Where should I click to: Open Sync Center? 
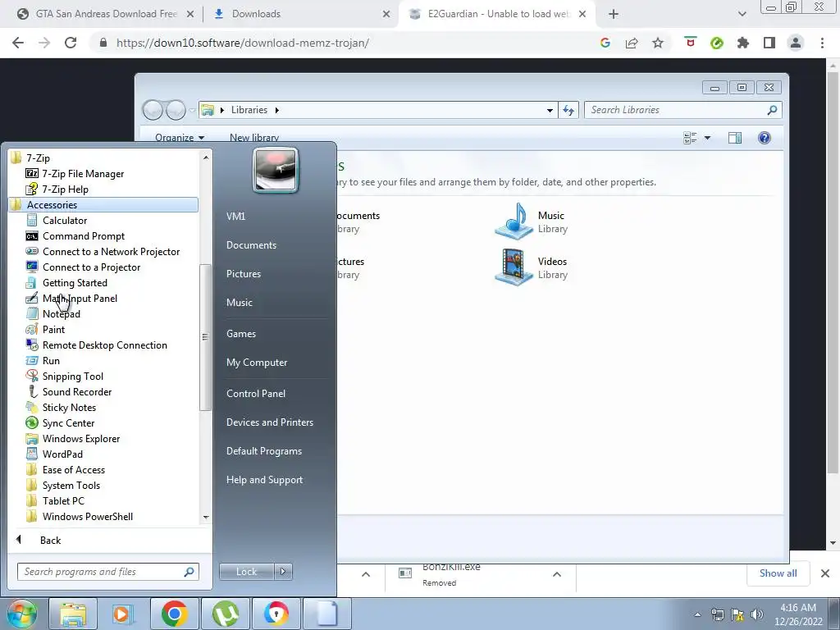coord(60,422)
